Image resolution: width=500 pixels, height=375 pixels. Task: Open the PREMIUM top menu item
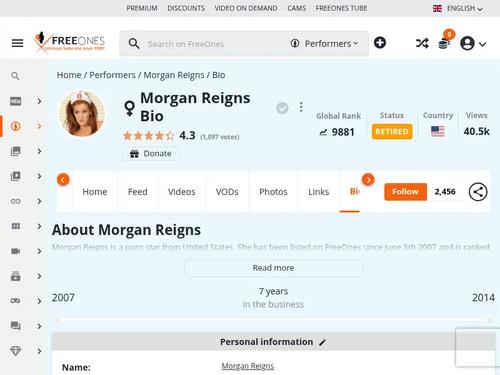(142, 8)
